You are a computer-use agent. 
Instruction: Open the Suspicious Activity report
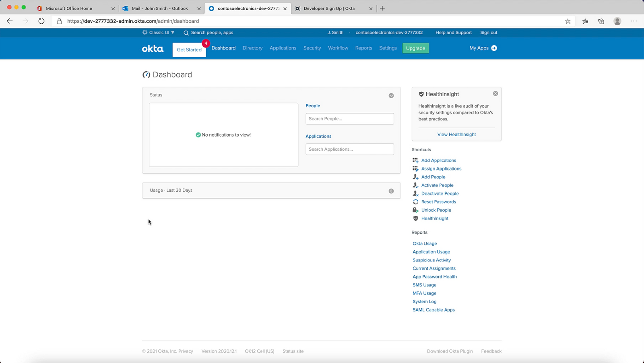tap(431, 260)
